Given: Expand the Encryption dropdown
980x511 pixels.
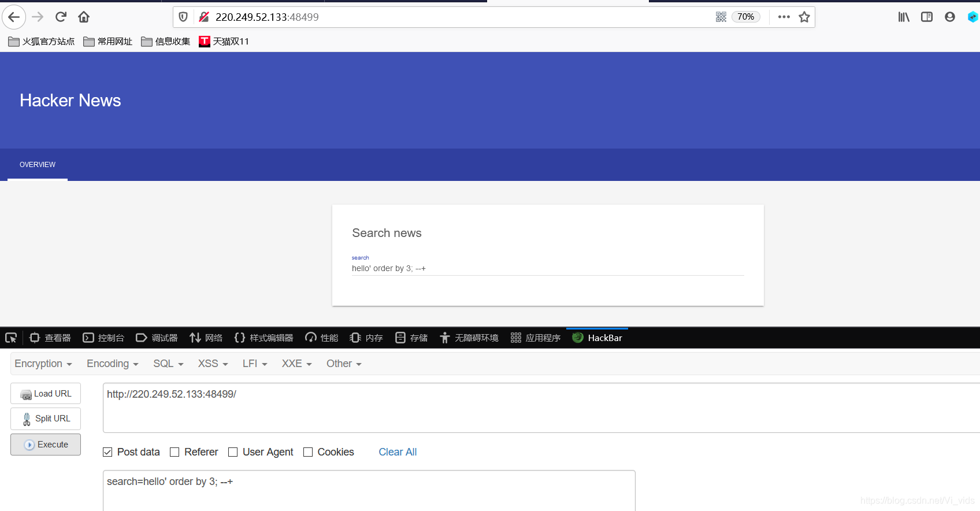Looking at the screenshot, I should 43,364.
